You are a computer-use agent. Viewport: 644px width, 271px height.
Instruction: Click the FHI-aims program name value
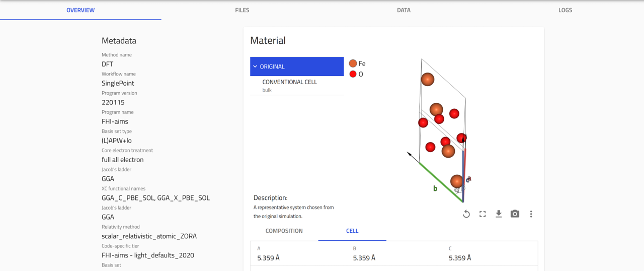(x=115, y=121)
